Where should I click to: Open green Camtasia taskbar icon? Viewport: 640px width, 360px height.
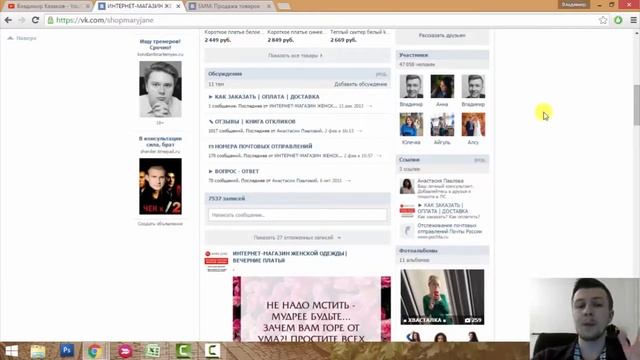click(183, 351)
